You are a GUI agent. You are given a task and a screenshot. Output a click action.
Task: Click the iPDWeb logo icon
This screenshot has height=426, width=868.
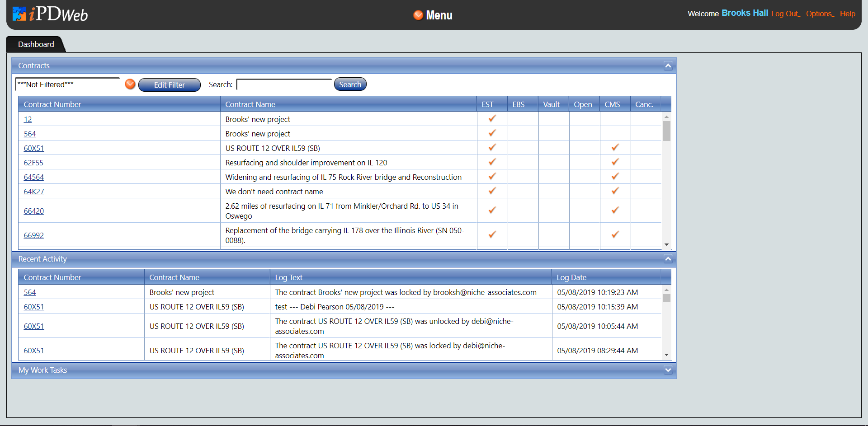point(19,14)
